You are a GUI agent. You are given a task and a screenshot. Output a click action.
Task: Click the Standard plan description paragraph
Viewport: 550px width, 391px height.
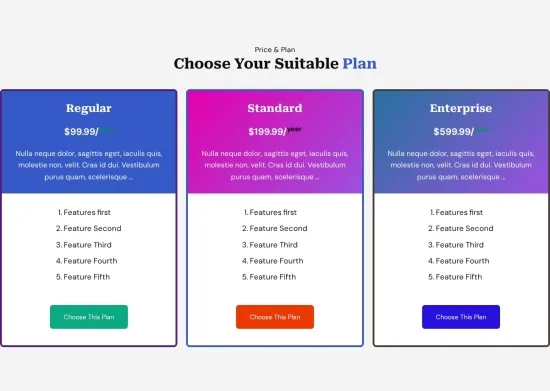275,165
